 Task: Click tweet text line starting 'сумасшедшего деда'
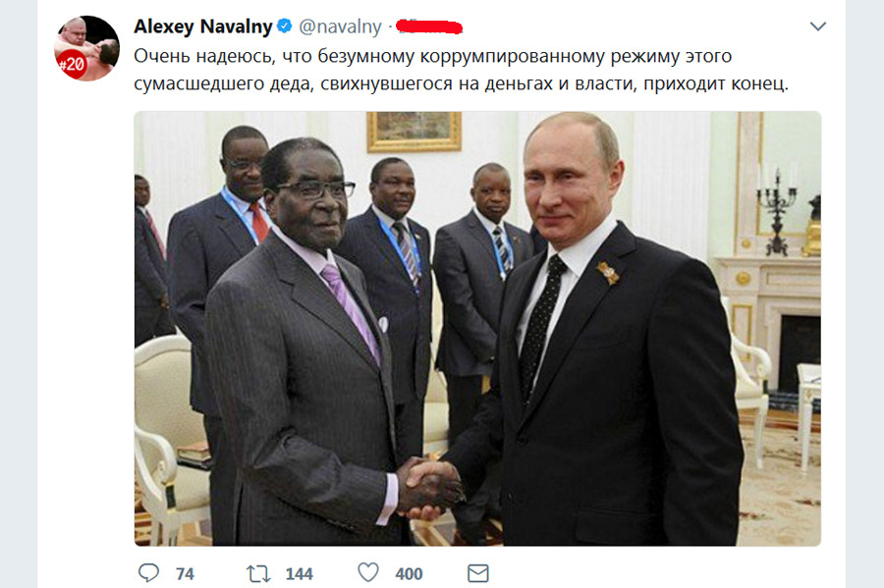(x=462, y=83)
